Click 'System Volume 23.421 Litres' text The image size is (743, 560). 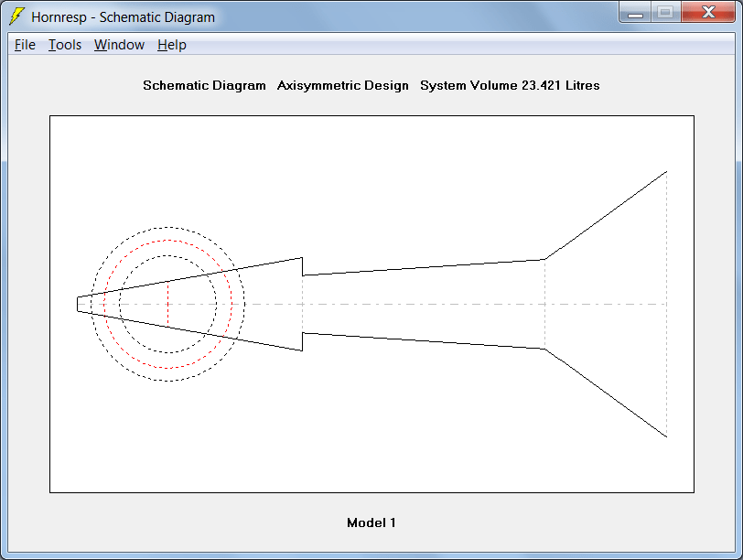tap(510, 85)
